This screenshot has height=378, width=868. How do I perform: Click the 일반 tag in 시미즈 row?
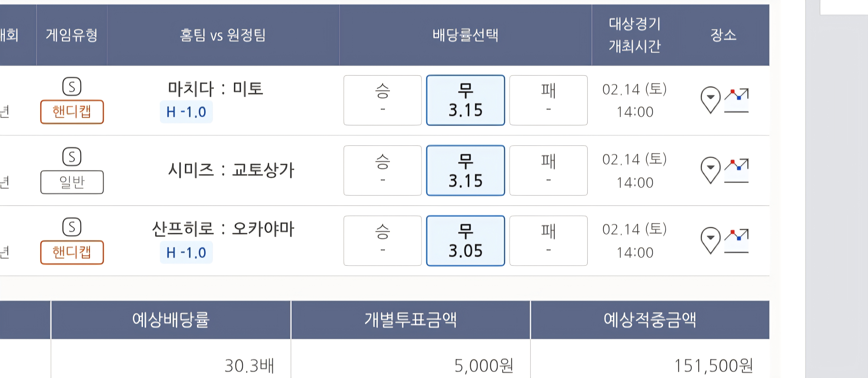click(x=72, y=182)
